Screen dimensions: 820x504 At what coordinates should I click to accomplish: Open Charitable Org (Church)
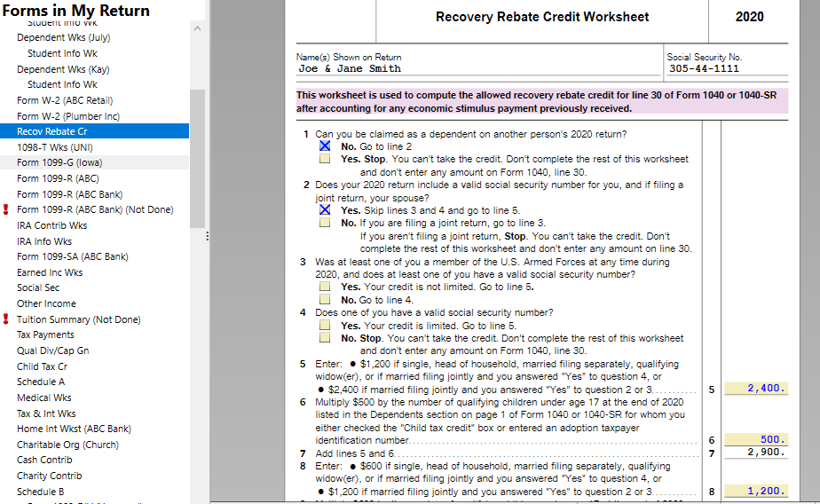tap(67, 445)
